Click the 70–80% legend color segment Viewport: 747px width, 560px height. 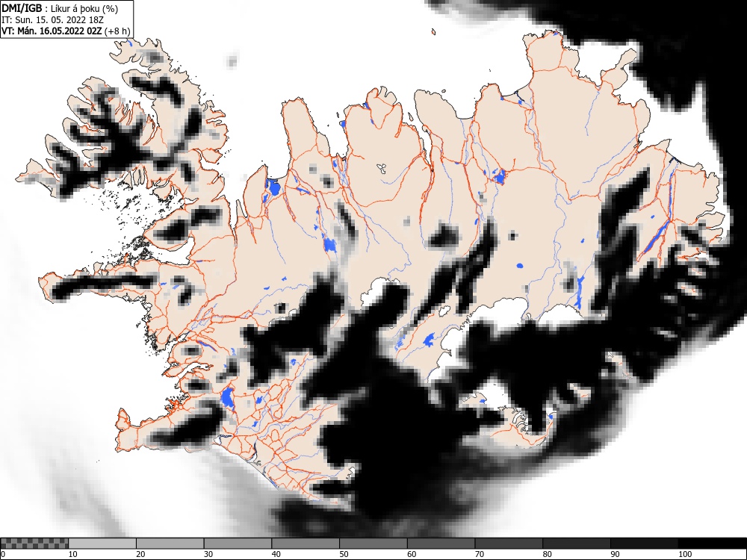tap(509, 544)
